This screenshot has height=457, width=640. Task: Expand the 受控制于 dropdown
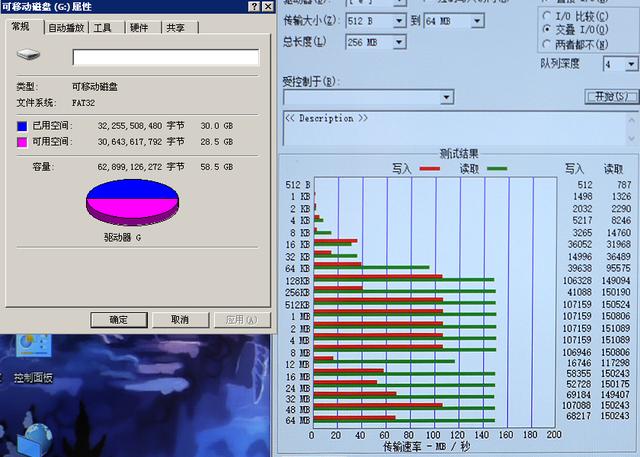point(446,97)
